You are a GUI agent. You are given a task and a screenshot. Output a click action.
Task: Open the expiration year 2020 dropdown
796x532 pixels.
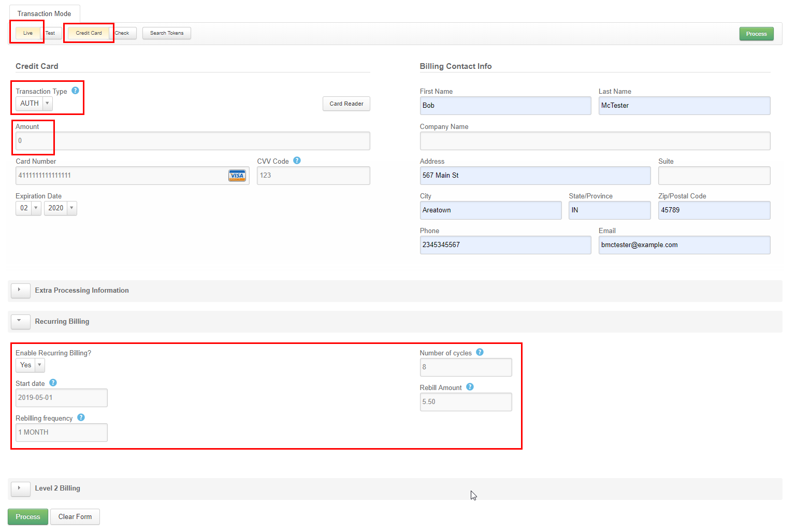(x=60, y=208)
